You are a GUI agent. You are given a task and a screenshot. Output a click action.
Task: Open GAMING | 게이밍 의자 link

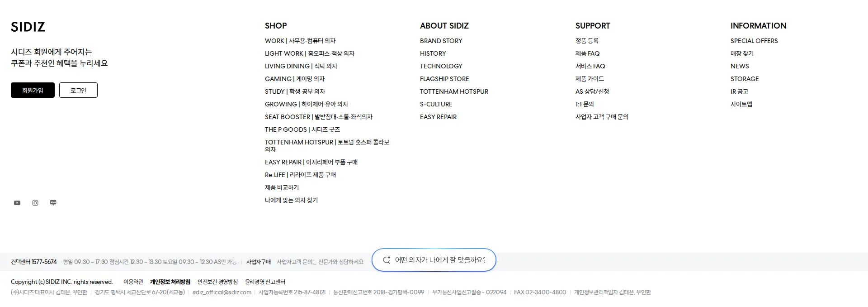point(295,79)
